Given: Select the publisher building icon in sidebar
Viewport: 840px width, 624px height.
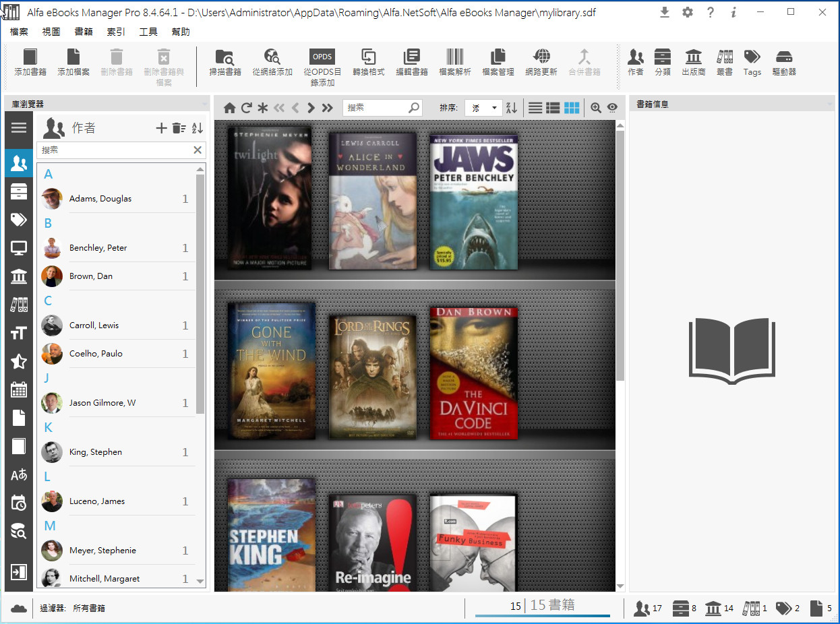Looking at the screenshot, I should click(19, 276).
